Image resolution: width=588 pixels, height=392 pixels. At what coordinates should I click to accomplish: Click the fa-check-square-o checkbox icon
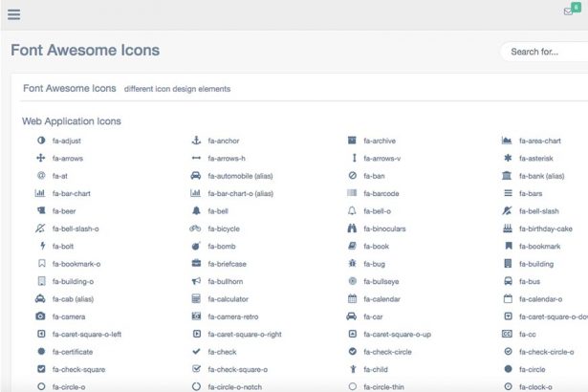point(196,369)
